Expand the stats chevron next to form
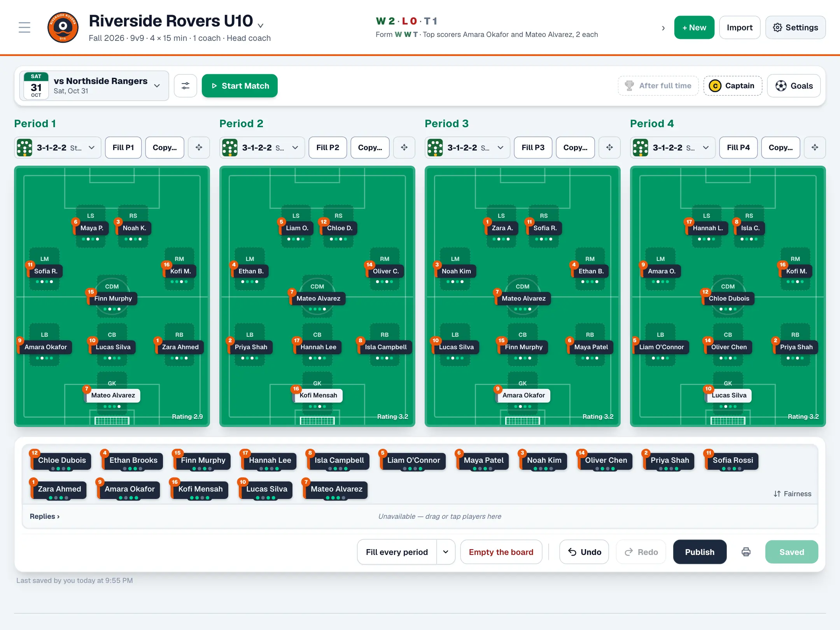This screenshot has height=630, width=840. [x=663, y=28]
